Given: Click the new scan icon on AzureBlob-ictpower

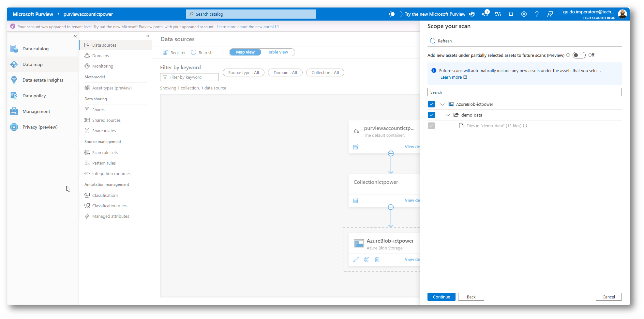Looking at the screenshot, I should click(x=367, y=260).
